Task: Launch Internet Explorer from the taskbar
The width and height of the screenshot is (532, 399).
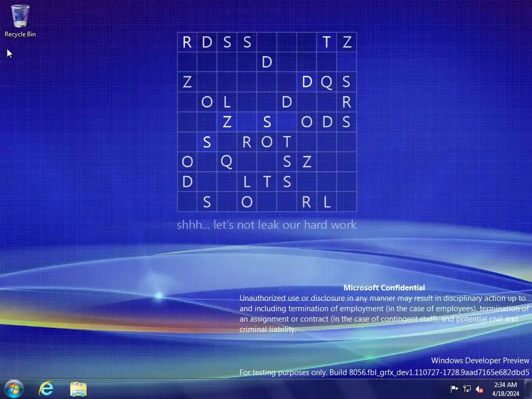Action: pyautogui.click(x=46, y=389)
